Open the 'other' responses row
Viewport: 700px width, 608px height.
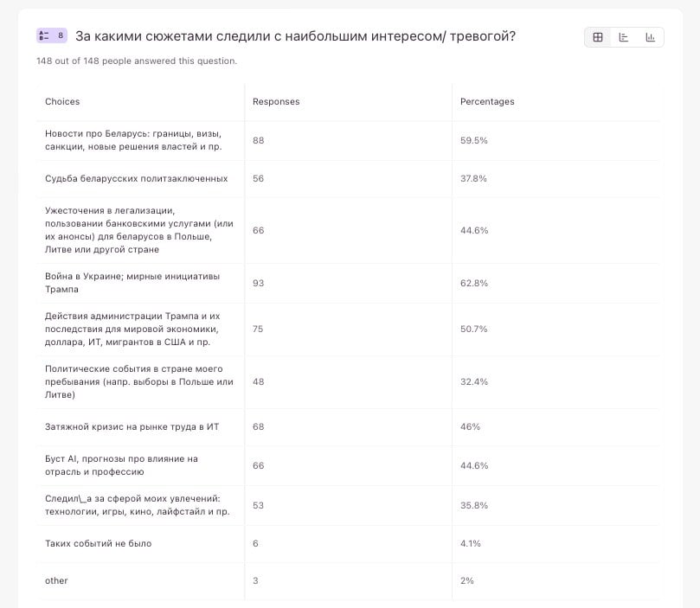56,580
